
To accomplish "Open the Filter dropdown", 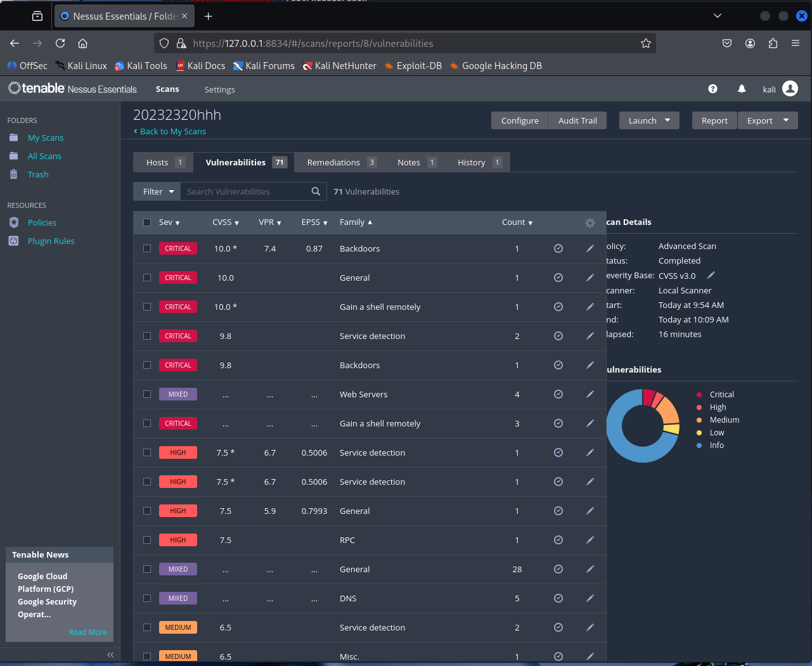I will click(x=157, y=191).
